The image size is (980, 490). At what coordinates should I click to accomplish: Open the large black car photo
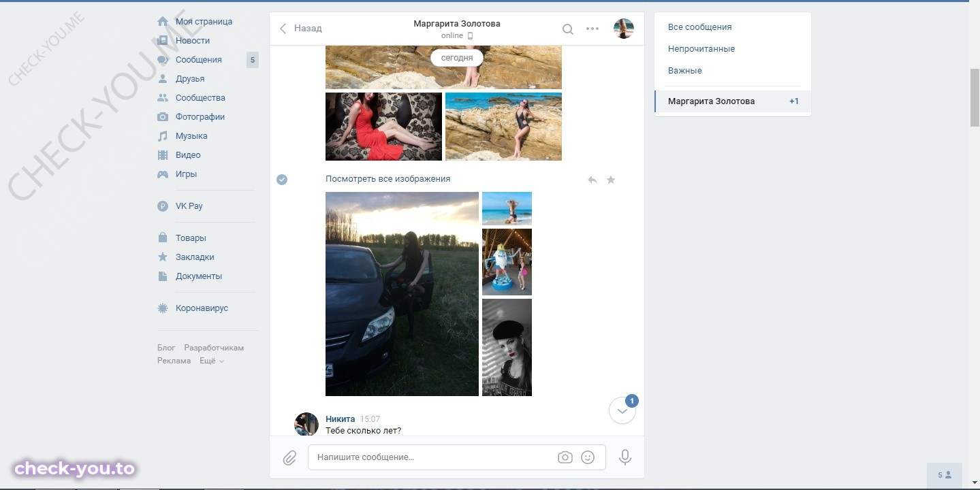point(402,294)
